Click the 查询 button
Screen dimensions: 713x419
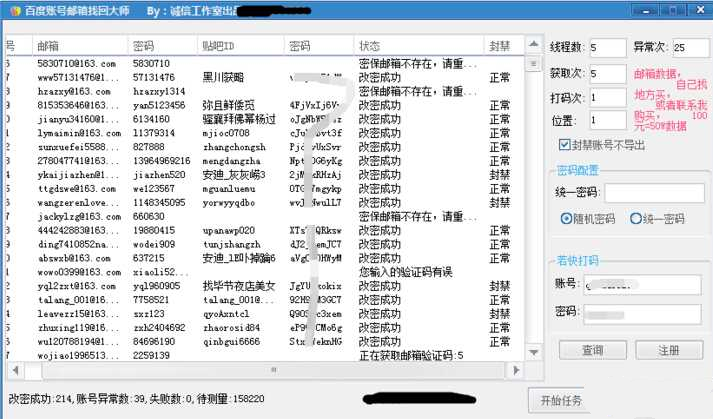click(x=593, y=350)
